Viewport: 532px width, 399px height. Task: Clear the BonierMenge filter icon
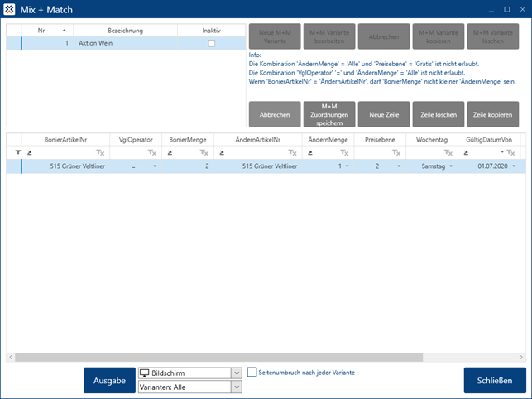pyautogui.click(x=202, y=153)
